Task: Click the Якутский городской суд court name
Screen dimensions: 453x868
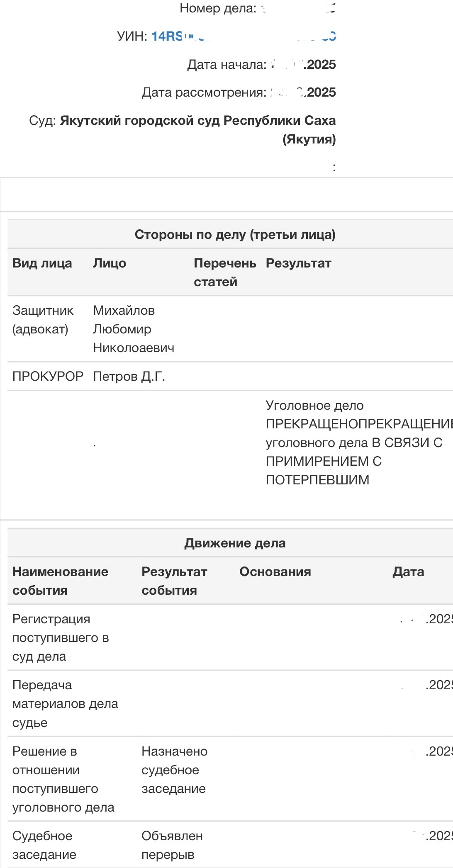Action: point(197,121)
